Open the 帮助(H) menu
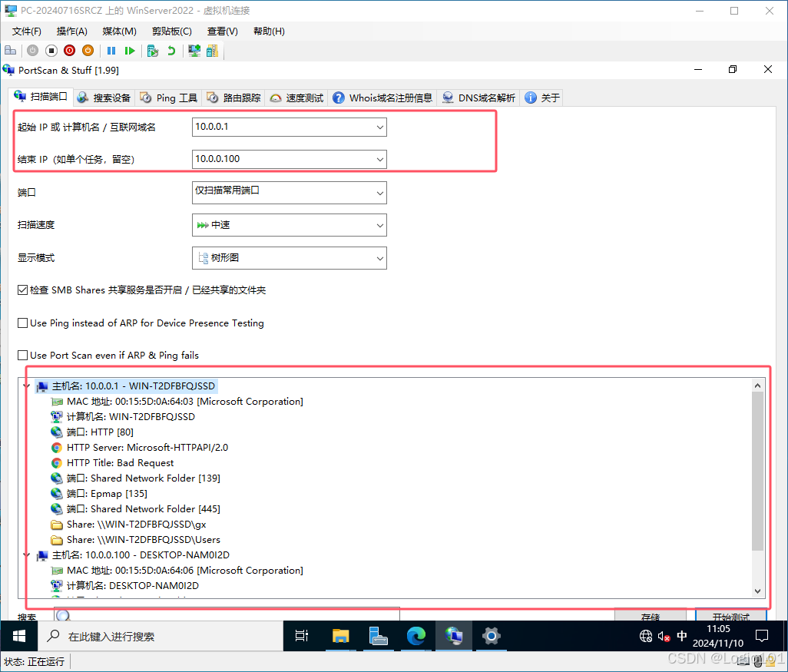Viewport: 788px width, 672px height. [269, 31]
